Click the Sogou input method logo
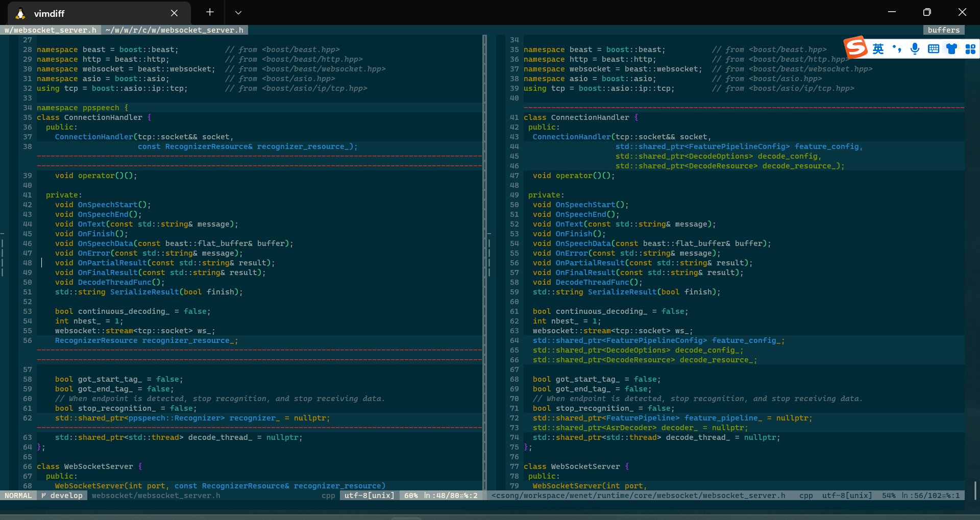Viewport: 980px width, 520px height. (855, 48)
